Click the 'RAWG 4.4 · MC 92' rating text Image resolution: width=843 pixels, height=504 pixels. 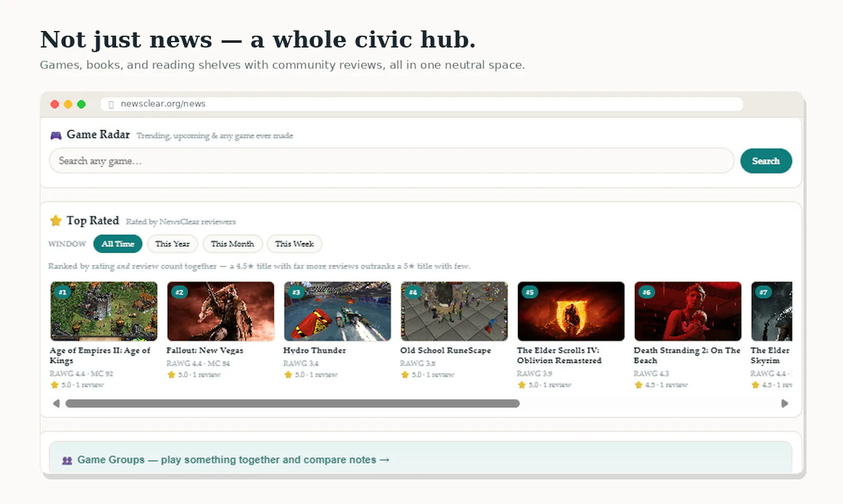[x=82, y=374]
